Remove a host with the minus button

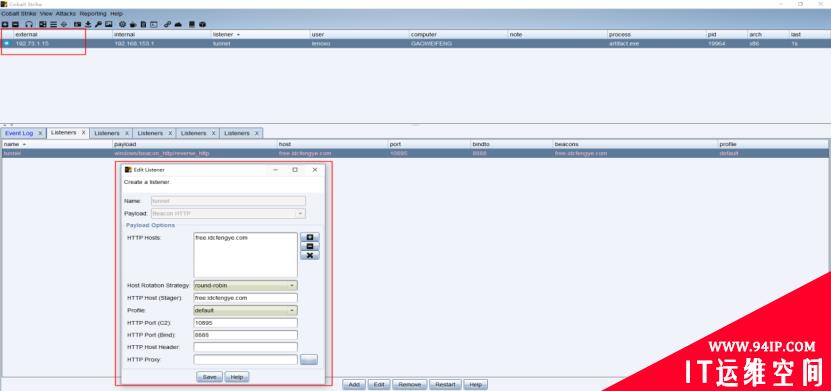[x=310, y=246]
